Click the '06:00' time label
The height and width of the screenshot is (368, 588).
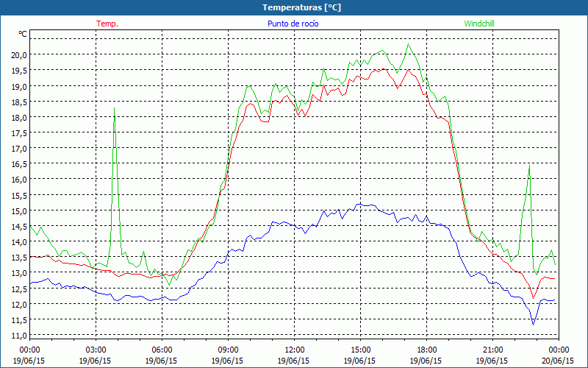point(162,350)
